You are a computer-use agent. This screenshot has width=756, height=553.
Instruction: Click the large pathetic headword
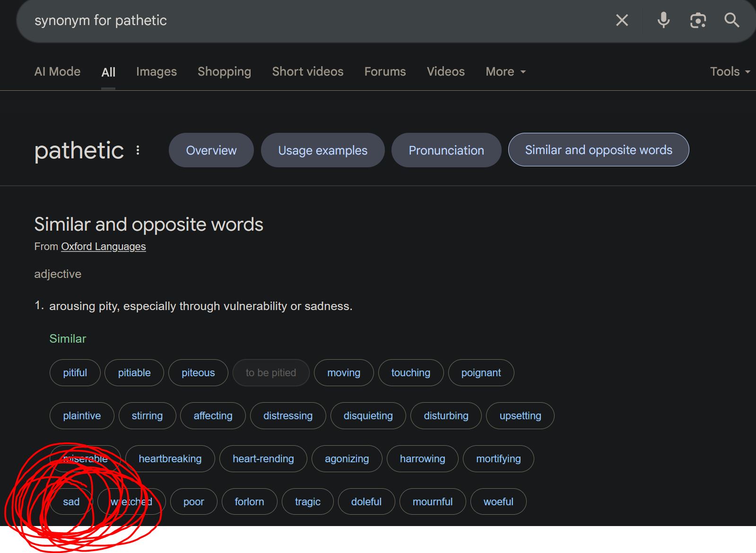[79, 151]
